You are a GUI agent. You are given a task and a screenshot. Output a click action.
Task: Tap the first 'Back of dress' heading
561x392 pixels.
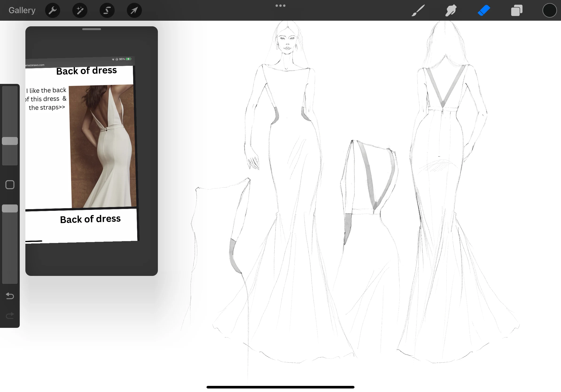(86, 71)
